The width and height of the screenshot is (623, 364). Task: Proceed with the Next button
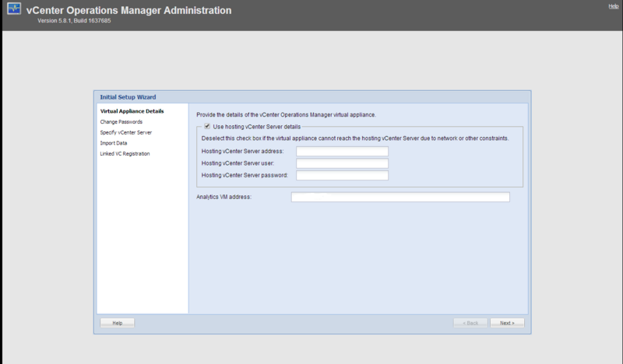[506, 323]
